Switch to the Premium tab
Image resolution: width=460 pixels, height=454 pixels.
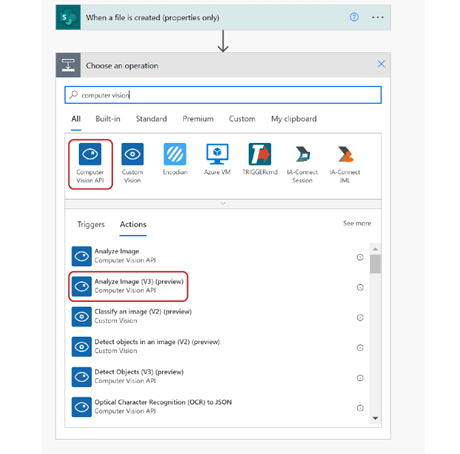click(x=198, y=119)
